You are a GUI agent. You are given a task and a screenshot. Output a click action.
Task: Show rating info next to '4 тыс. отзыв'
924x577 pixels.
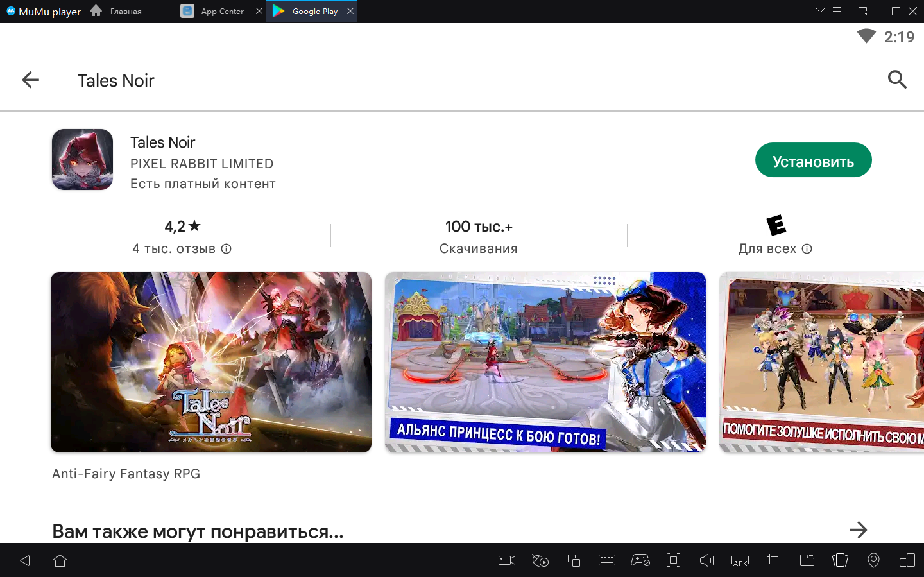click(227, 249)
